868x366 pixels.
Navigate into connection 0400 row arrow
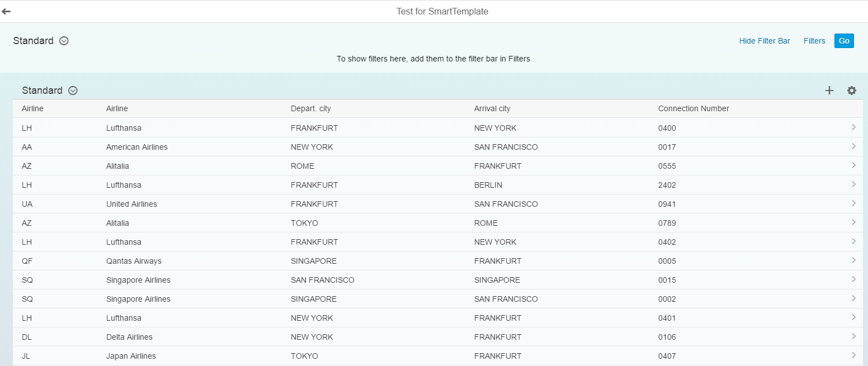[853, 127]
